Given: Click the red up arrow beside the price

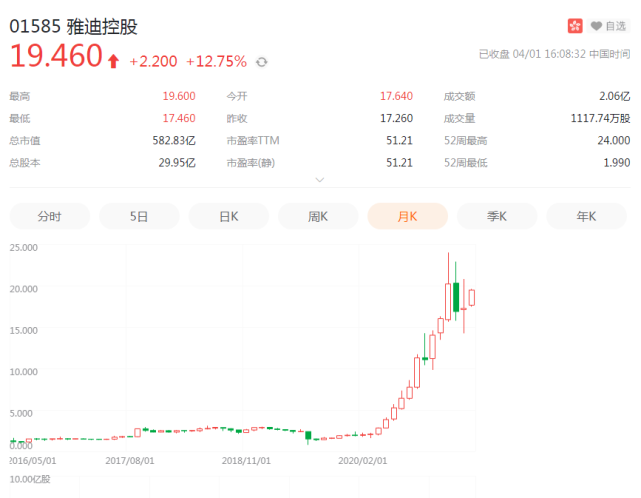Looking at the screenshot, I should (113, 62).
